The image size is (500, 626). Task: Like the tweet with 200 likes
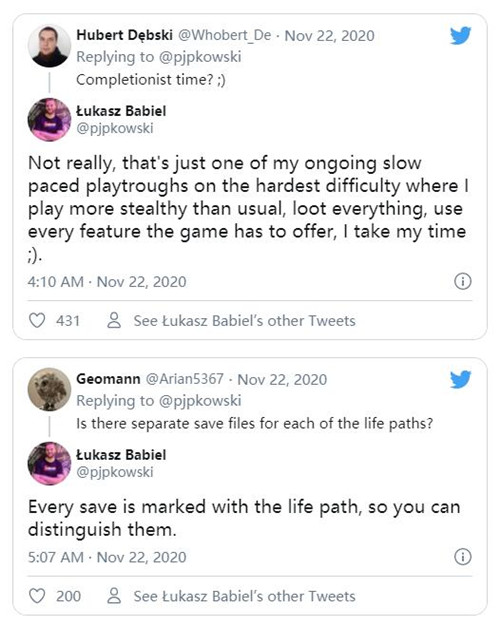37,596
